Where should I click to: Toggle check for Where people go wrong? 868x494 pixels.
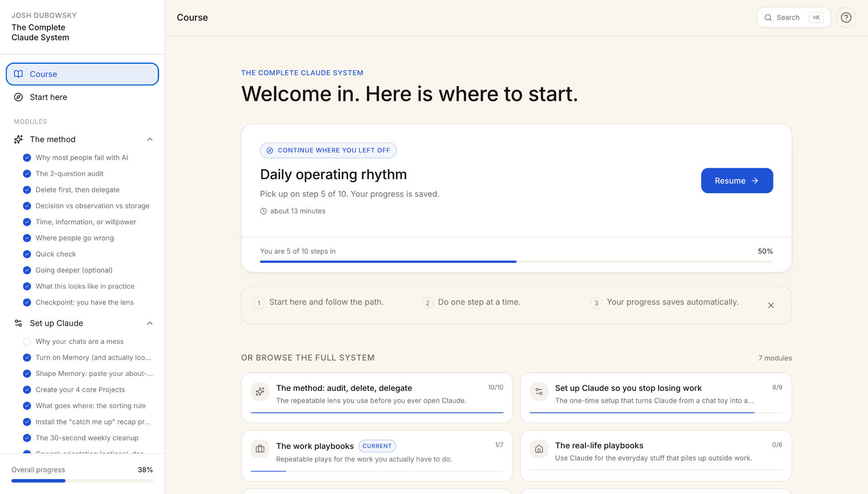click(27, 238)
